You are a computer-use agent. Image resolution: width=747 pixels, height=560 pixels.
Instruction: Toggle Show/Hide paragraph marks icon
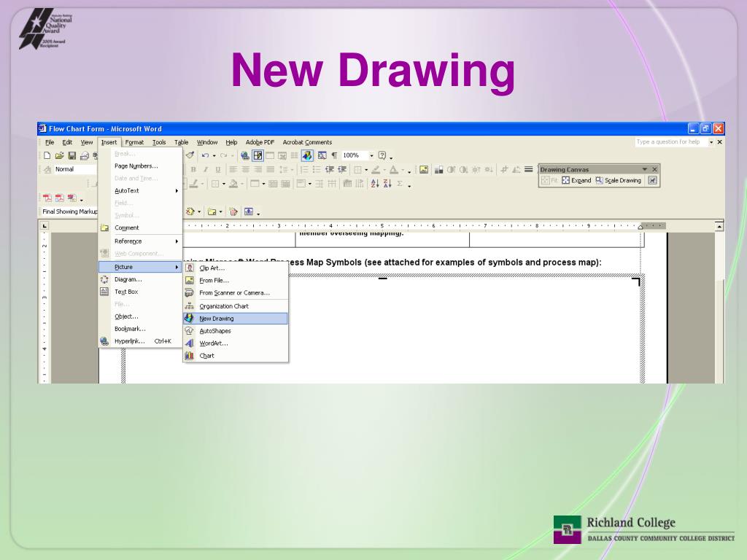tap(334, 155)
